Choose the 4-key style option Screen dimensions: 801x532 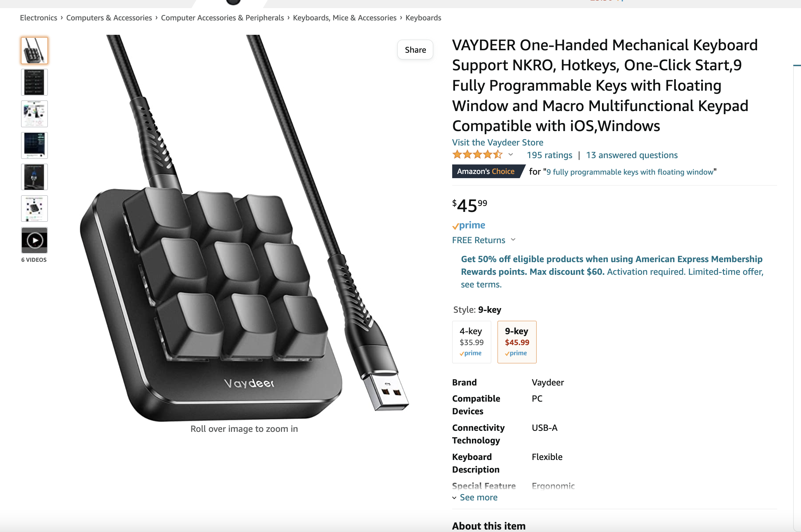pyautogui.click(x=472, y=342)
